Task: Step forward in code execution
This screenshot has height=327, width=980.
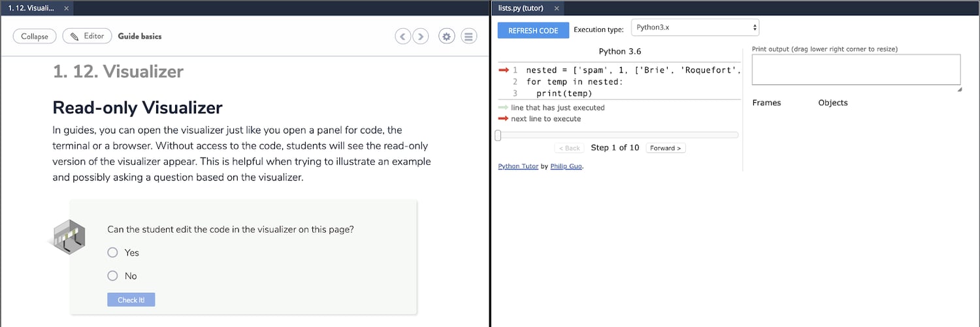Action: 665,148
